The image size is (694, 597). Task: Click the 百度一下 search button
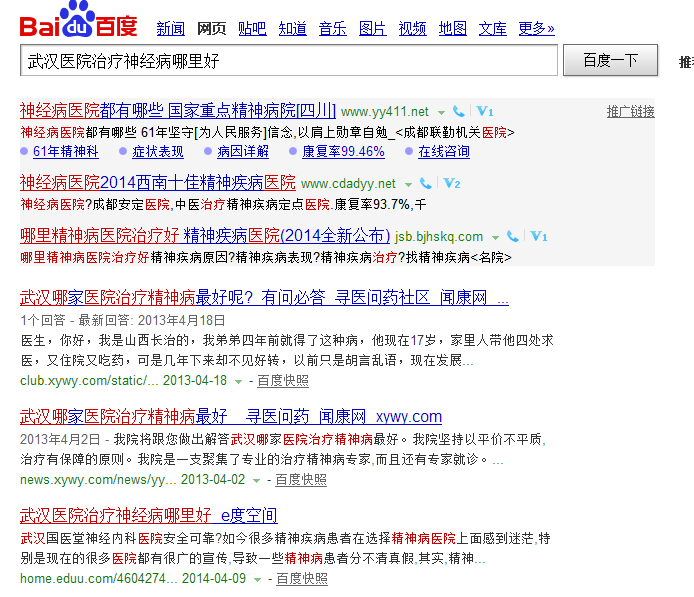tap(610, 60)
